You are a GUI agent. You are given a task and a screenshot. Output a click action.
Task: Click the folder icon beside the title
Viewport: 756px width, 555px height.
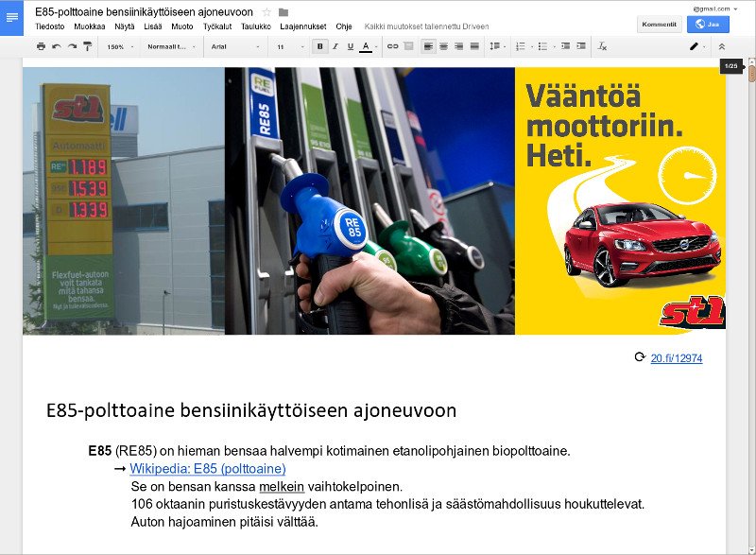pyautogui.click(x=283, y=12)
